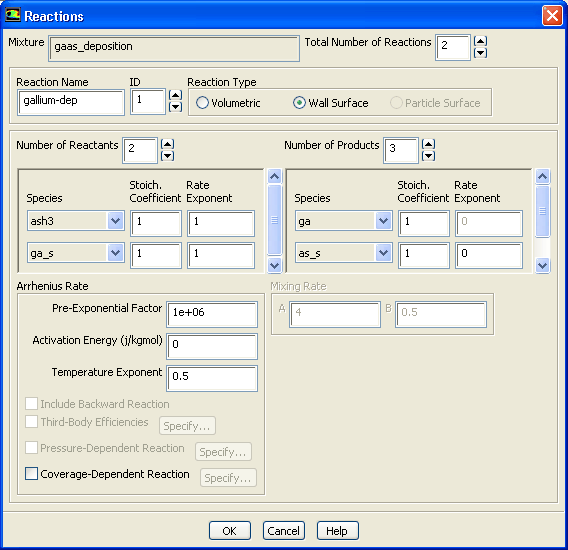
Task: Open Help for Reactions dialog
Action: [x=338, y=531]
